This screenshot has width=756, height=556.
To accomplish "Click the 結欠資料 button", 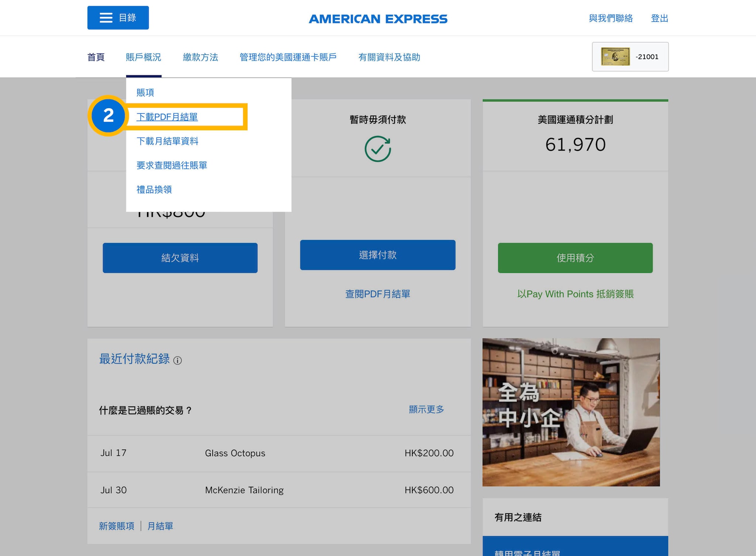I will tap(180, 258).
